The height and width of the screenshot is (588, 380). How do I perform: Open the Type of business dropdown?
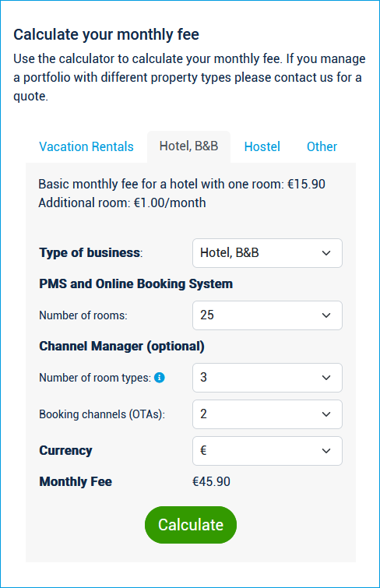pos(267,253)
